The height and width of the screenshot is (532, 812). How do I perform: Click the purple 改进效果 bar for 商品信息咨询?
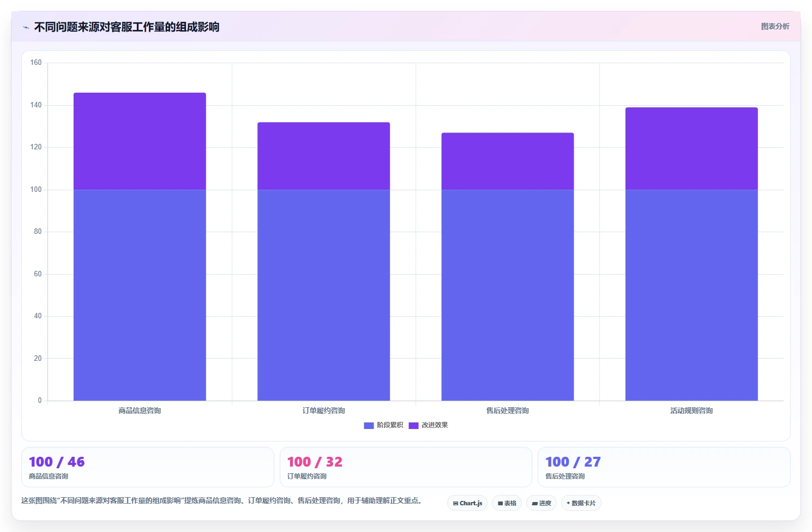(140, 141)
